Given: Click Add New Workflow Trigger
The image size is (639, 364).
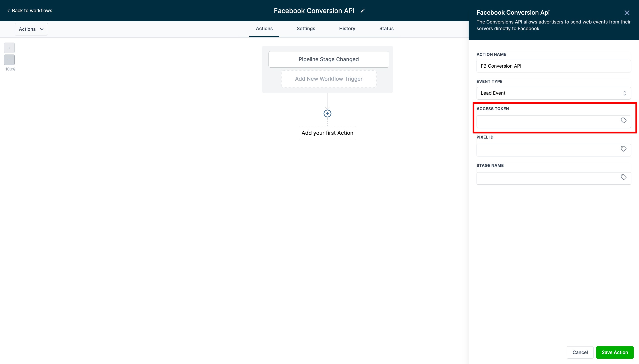Looking at the screenshot, I should tap(329, 79).
